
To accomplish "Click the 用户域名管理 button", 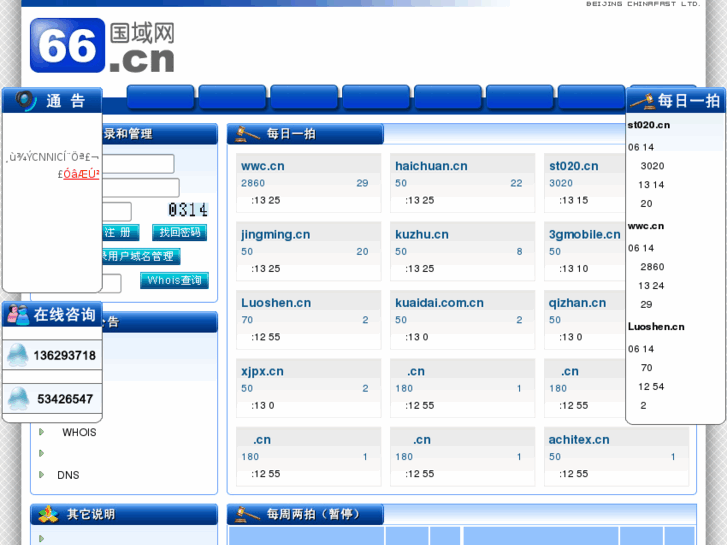I will pyautogui.click(x=140, y=256).
